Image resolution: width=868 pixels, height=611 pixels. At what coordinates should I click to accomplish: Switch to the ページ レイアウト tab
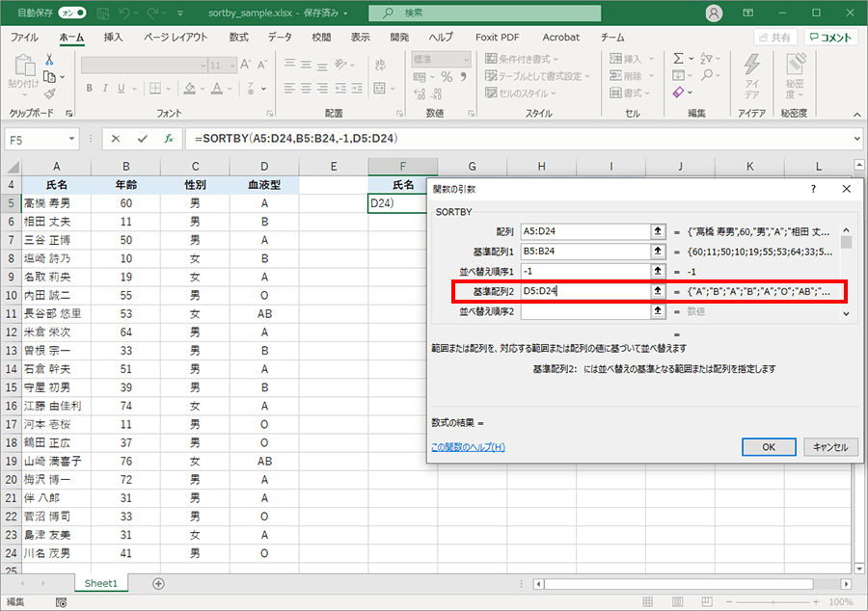tap(176, 37)
